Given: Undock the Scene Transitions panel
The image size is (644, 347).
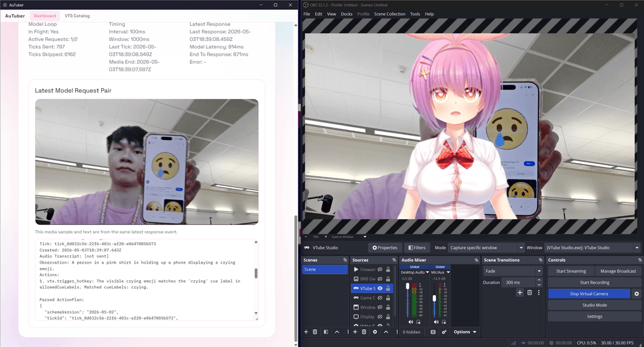Looking at the screenshot, I should point(540,260).
